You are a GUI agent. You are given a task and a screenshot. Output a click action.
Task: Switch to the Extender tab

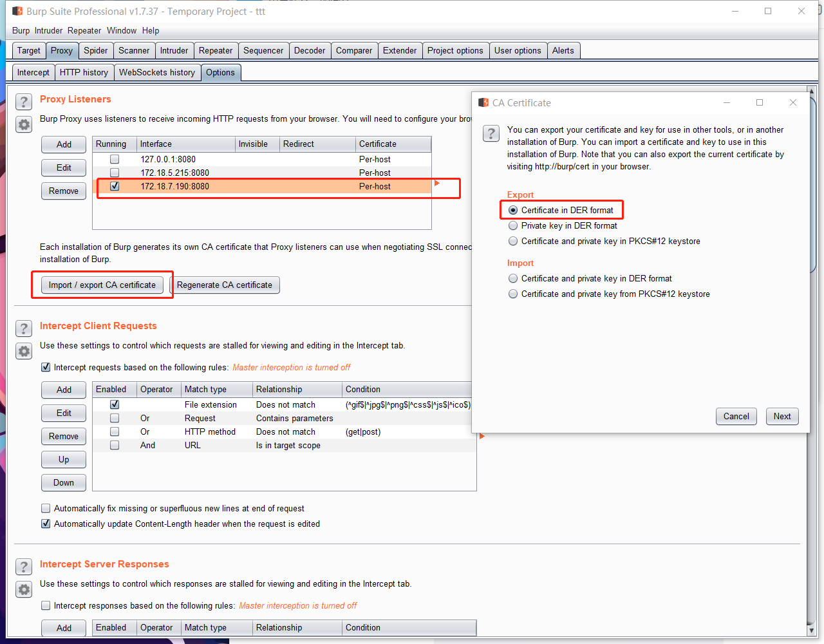coord(400,50)
